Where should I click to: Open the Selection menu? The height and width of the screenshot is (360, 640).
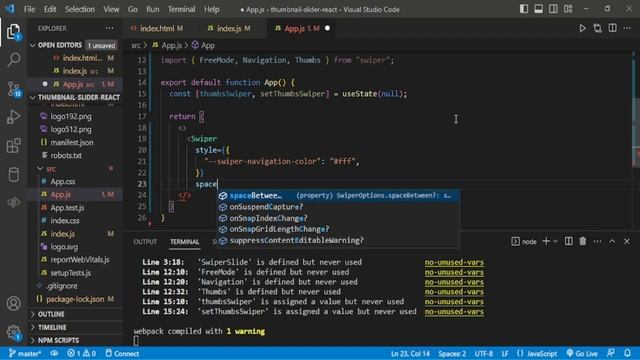tap(80, 9)
